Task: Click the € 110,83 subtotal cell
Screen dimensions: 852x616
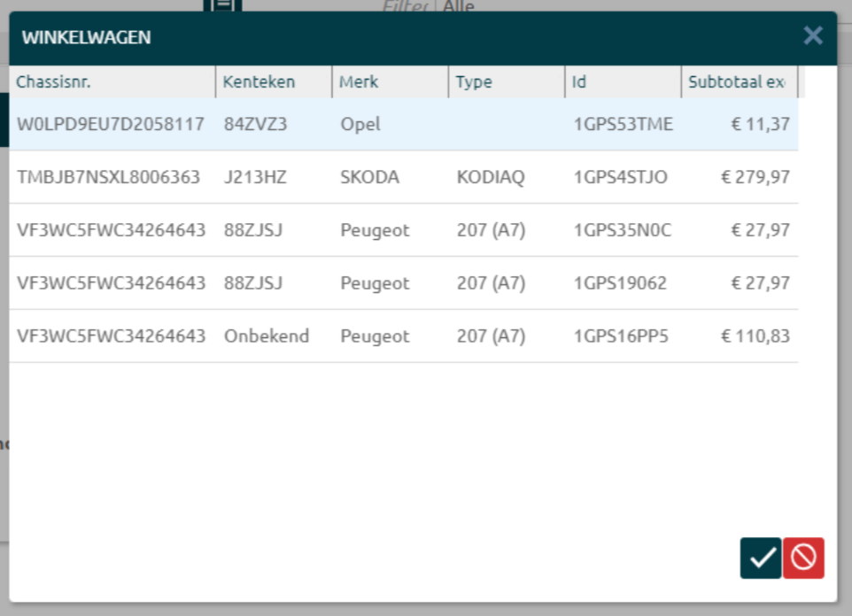Action: tap(755, 336)
